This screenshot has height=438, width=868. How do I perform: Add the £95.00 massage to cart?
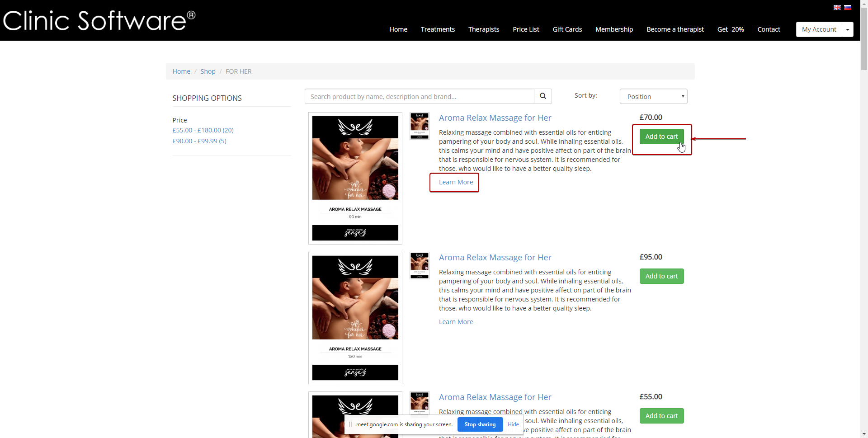pos(661,276)
